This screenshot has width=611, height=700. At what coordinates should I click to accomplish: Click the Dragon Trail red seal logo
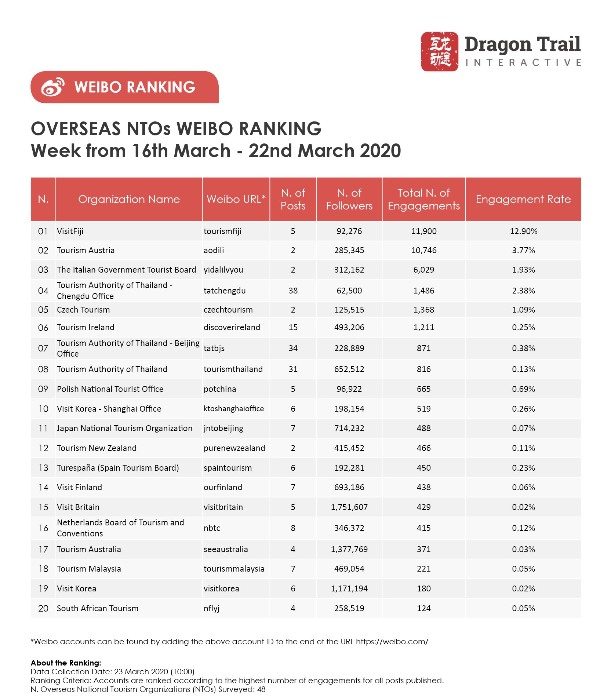[x=439, y=51]
